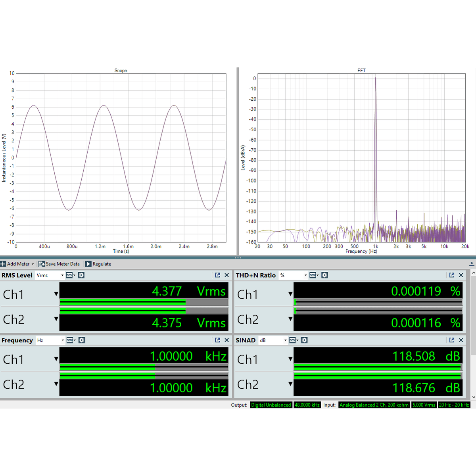Viewport: 476px width, 476px height.
Task: Open RMS Level meter settings gear
Action: (x=81, y=275)
